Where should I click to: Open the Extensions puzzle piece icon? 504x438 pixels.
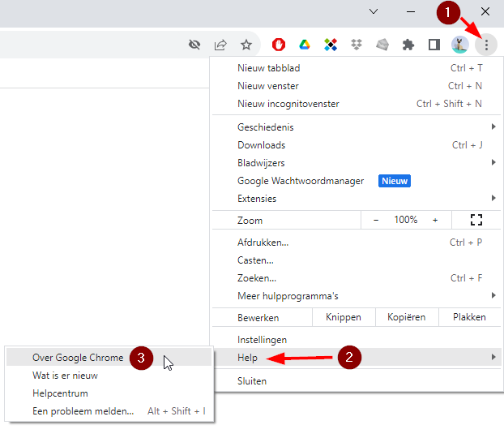408,45
